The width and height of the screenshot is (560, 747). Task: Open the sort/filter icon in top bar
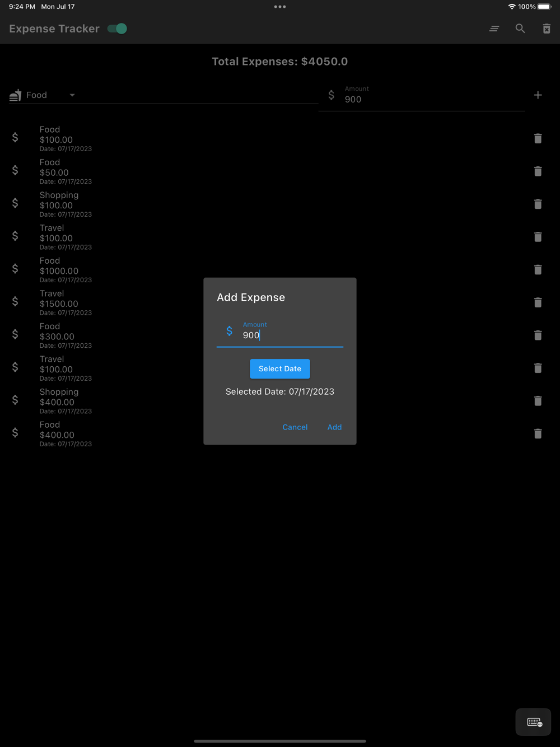(x=494, y=29)
